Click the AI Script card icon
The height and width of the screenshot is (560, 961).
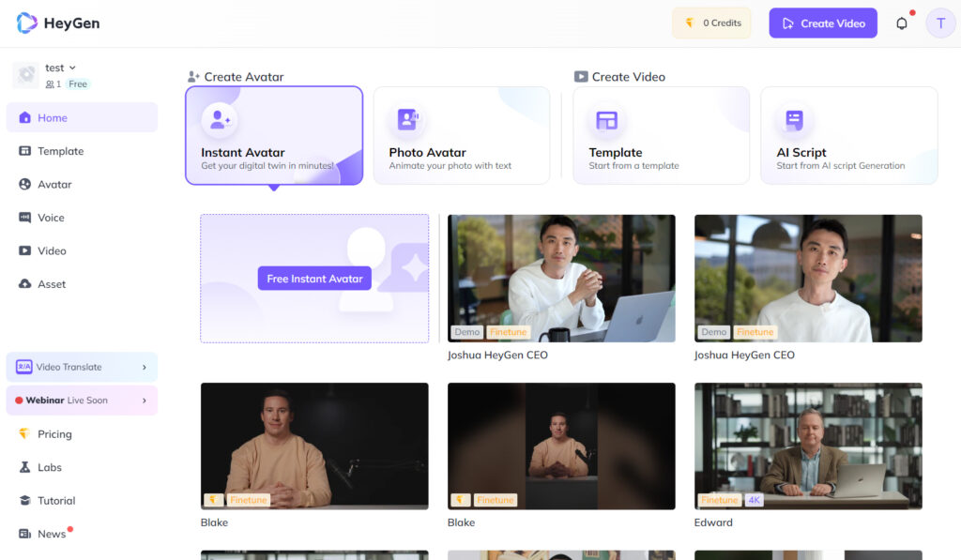point(794,120)
